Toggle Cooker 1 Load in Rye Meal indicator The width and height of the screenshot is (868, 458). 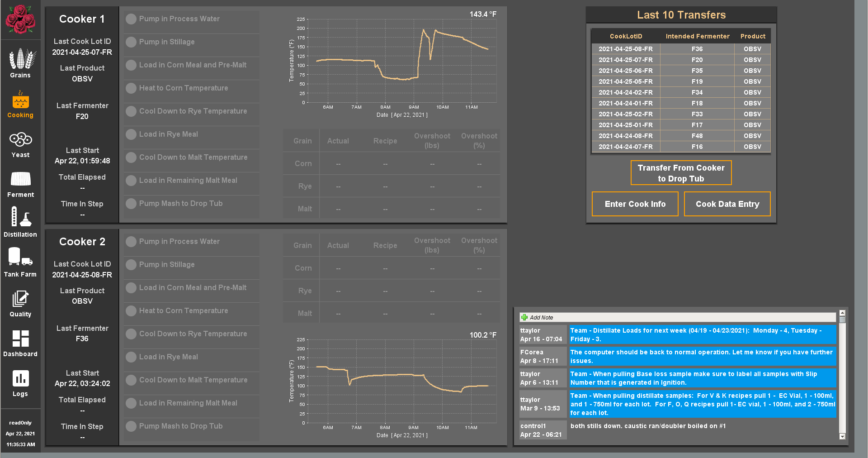pos(131,134)
